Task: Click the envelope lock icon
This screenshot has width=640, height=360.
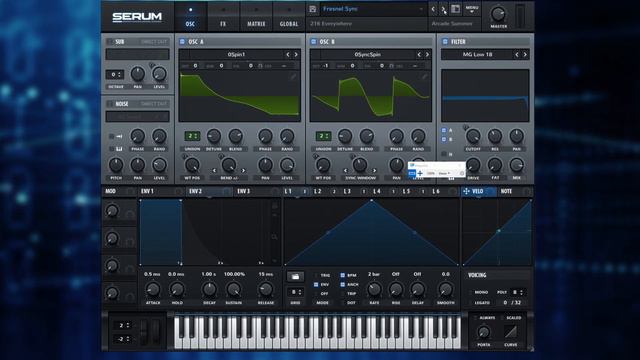Action: pos(275,206)
